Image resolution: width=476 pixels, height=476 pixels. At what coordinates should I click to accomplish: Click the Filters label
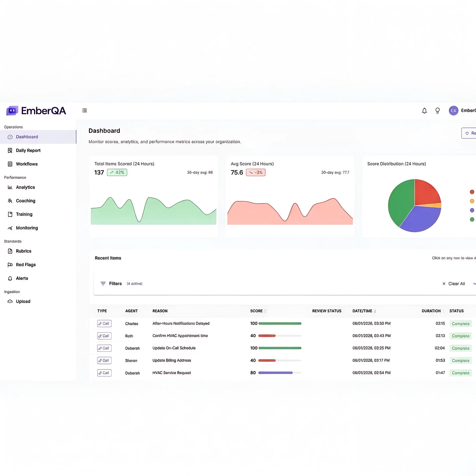(x=115, y=284)
